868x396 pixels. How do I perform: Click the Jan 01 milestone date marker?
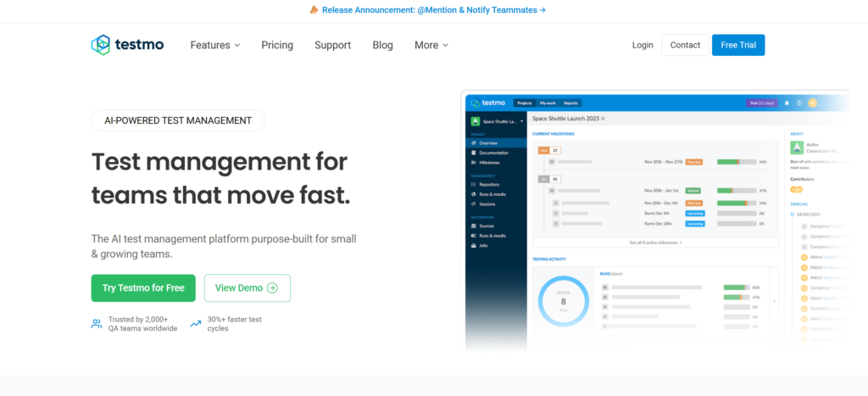(549, 179)
